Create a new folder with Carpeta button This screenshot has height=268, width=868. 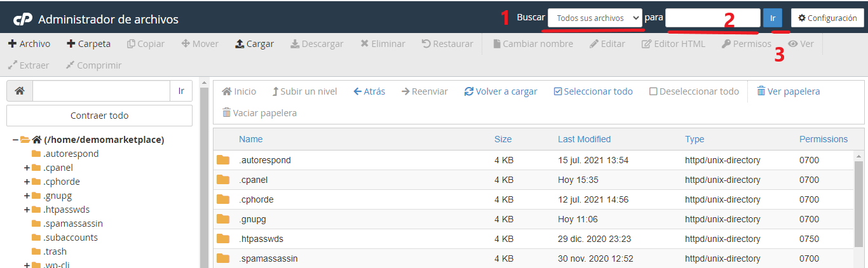tap(88, 44)
